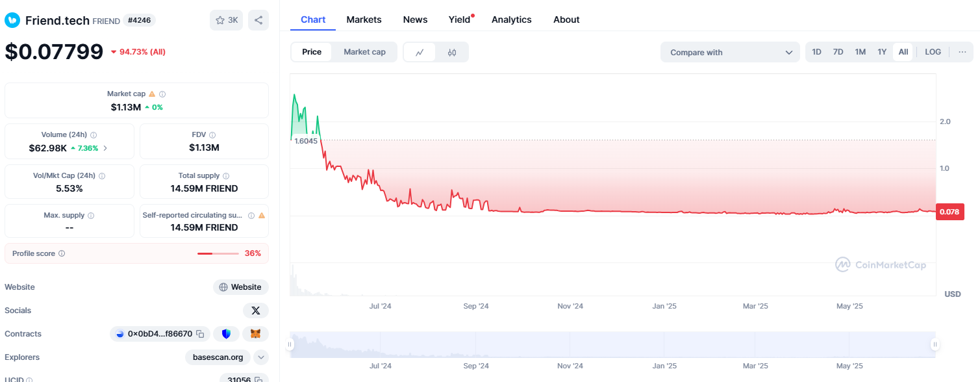
Task: Click the 94.73% (All) change
Action: [x=138, y=52]
